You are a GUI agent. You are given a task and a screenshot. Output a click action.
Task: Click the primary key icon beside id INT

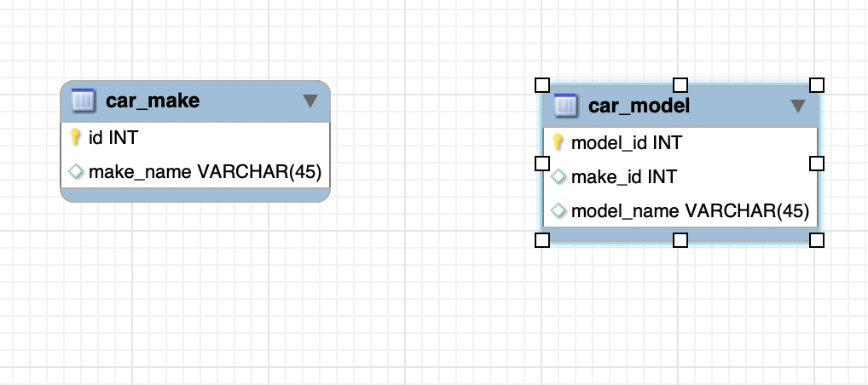click(75, 137)
